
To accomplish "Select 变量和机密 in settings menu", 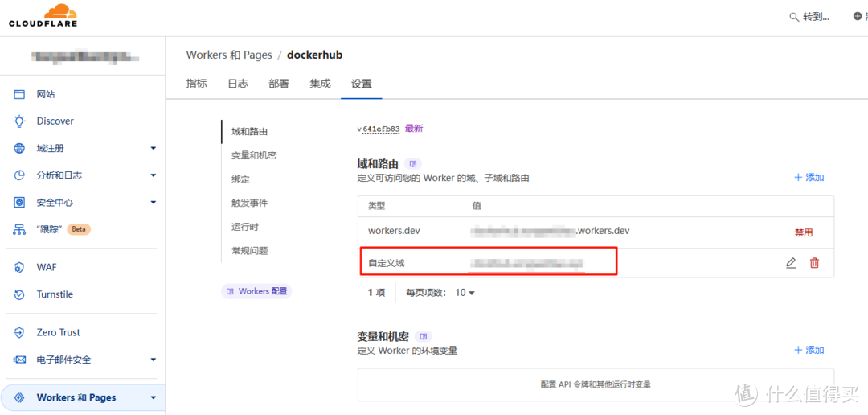I will tap(254, 156).
